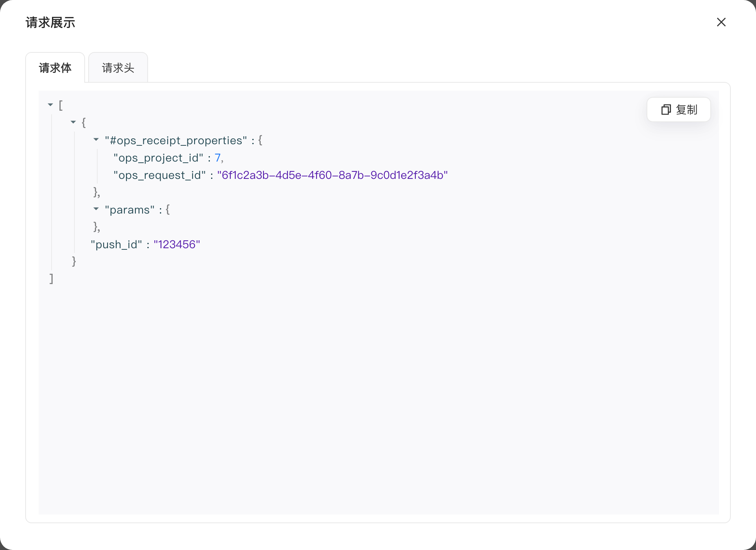Image resolution: width=756 pixels, height=550 pixels.
Task: Click the "push_id" key
Action: coord(116,244)
